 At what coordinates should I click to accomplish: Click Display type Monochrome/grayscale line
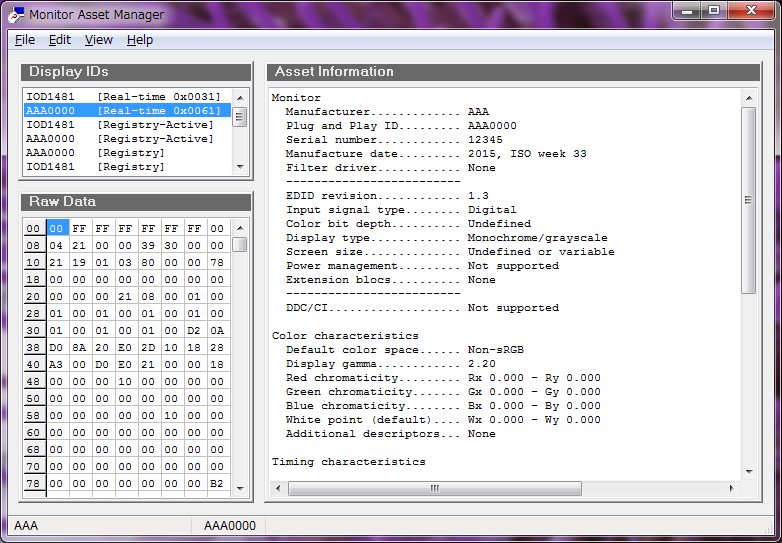click(x=447, y=237)
